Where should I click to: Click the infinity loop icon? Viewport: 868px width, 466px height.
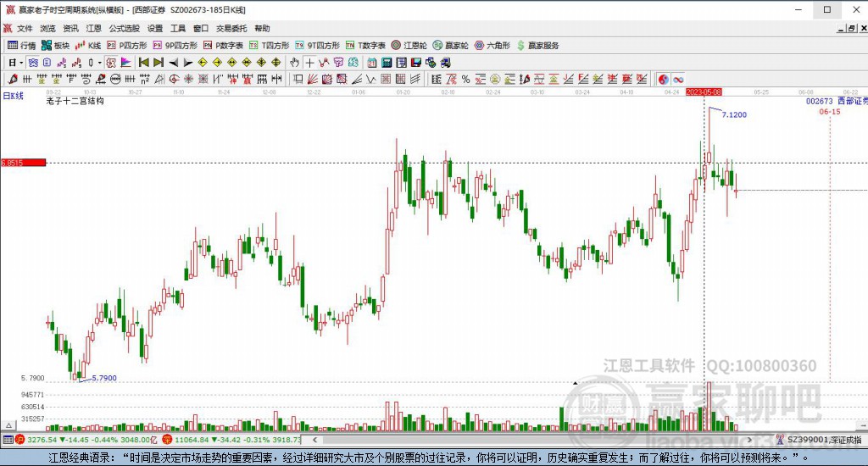(678, 79)
